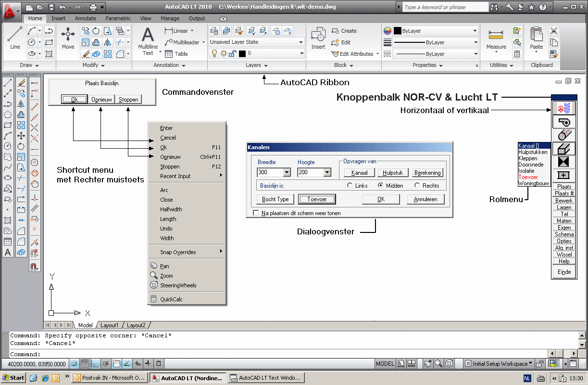Click the Favorites star icon in title bar
Screen dimensions: 588x385
pos(531,7)
